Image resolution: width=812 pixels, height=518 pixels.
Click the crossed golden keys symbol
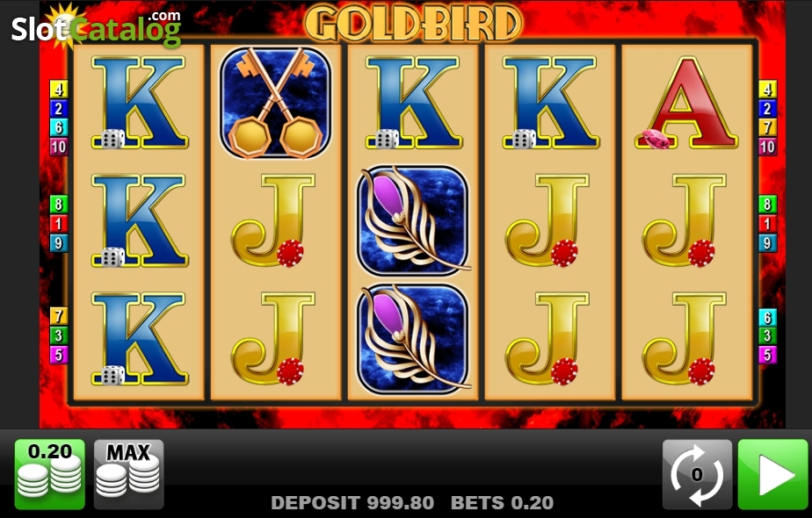pos(276,103)
